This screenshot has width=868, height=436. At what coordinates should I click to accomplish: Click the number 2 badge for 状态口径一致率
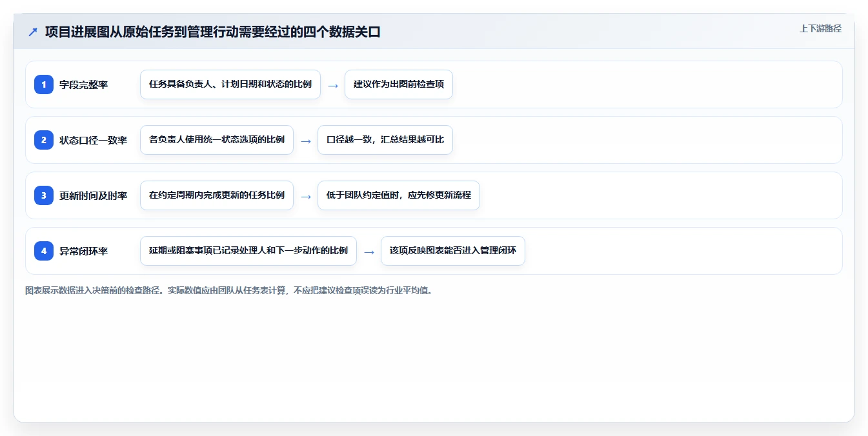(x=44, y=140)
